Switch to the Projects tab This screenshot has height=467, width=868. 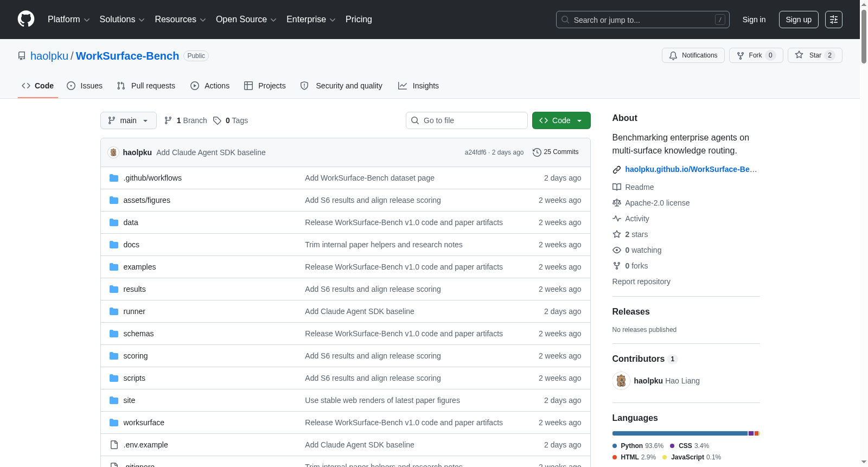(x=265, y=86)
